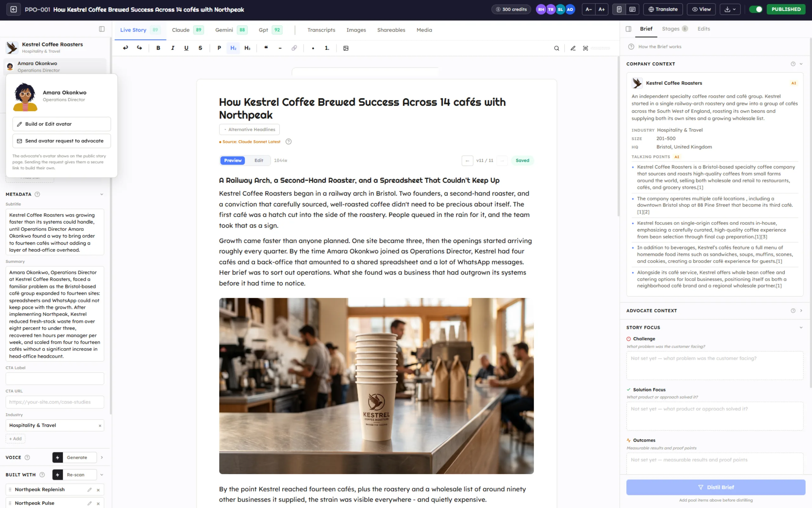Screen dimensions: 812x508
Task: Click the CTA URL input field
Action: point(55,402)
